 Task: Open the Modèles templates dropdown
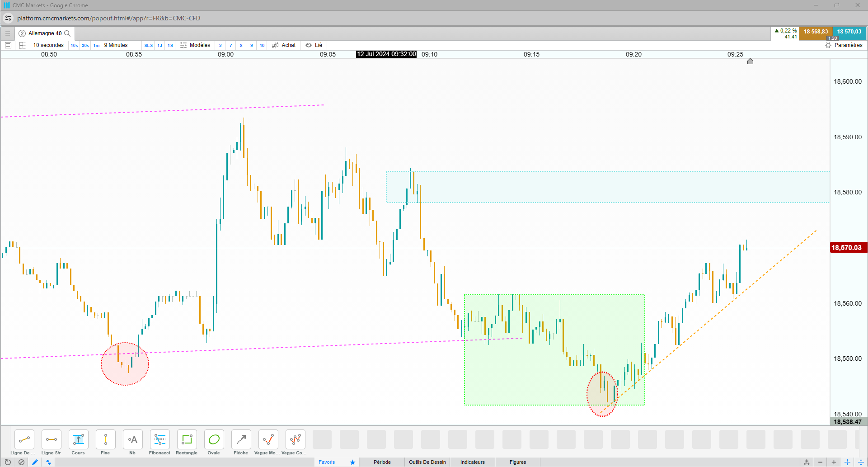(x=195, y=45)
